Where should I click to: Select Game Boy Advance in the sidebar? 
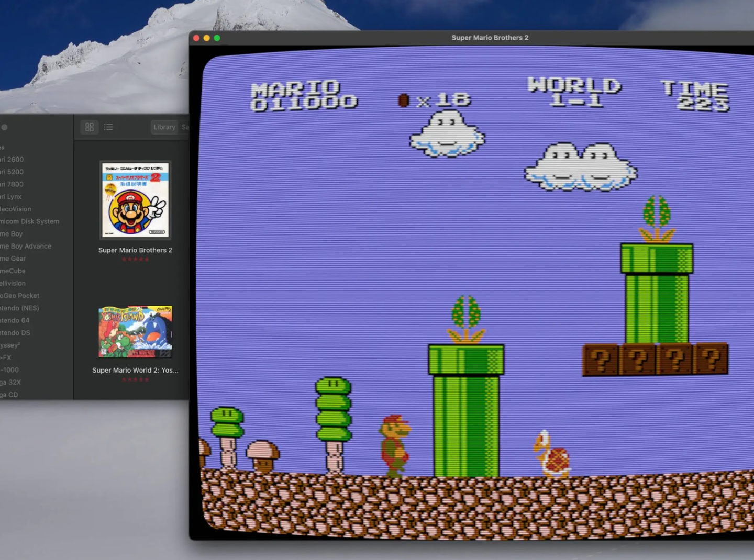[26, 246]
